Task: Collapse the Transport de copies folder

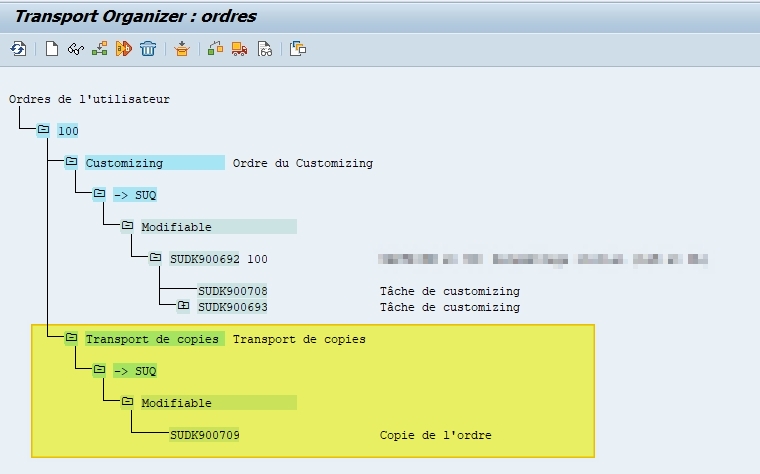Action: 71,338
